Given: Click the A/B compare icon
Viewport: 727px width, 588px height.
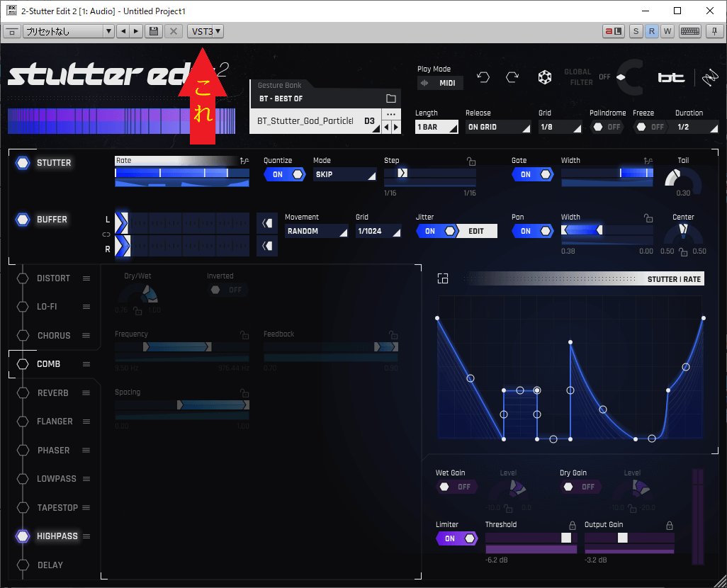Looking at the screenshot, I should pos(614,31).
